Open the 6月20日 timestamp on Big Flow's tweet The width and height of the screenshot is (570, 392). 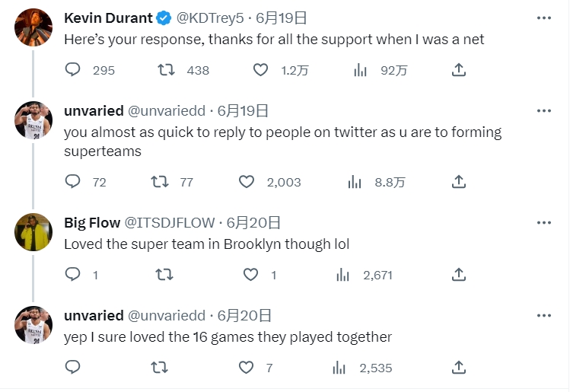(x=254, y=223)
